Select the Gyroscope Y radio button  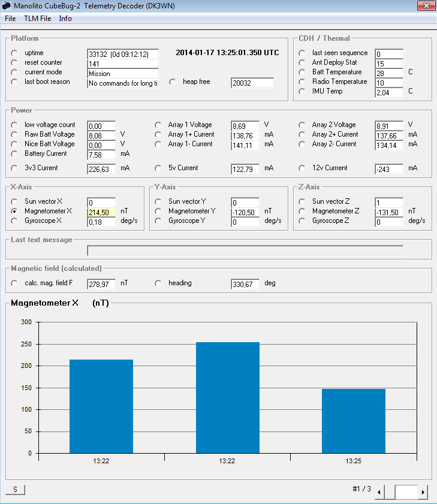(158, 221)
